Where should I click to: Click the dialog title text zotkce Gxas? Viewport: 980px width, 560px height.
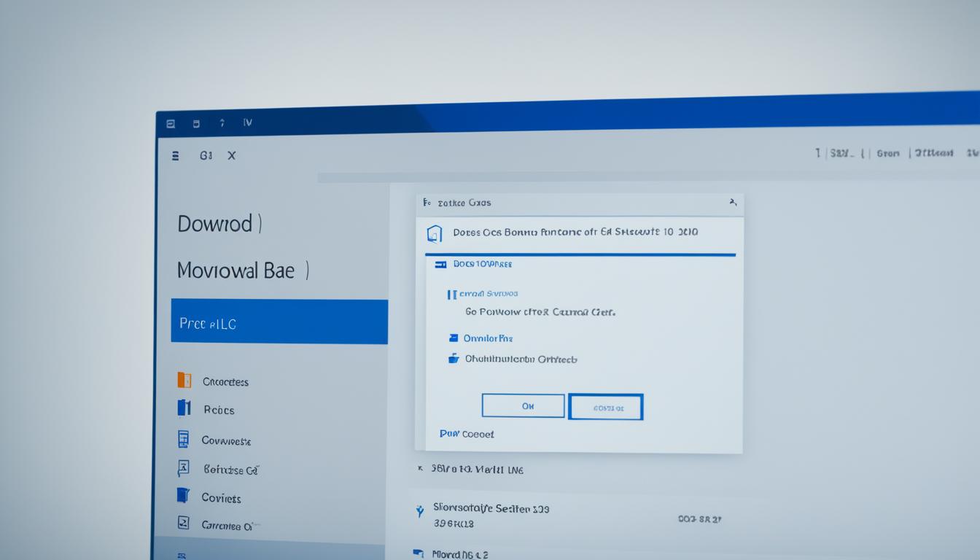pos(464,203)
